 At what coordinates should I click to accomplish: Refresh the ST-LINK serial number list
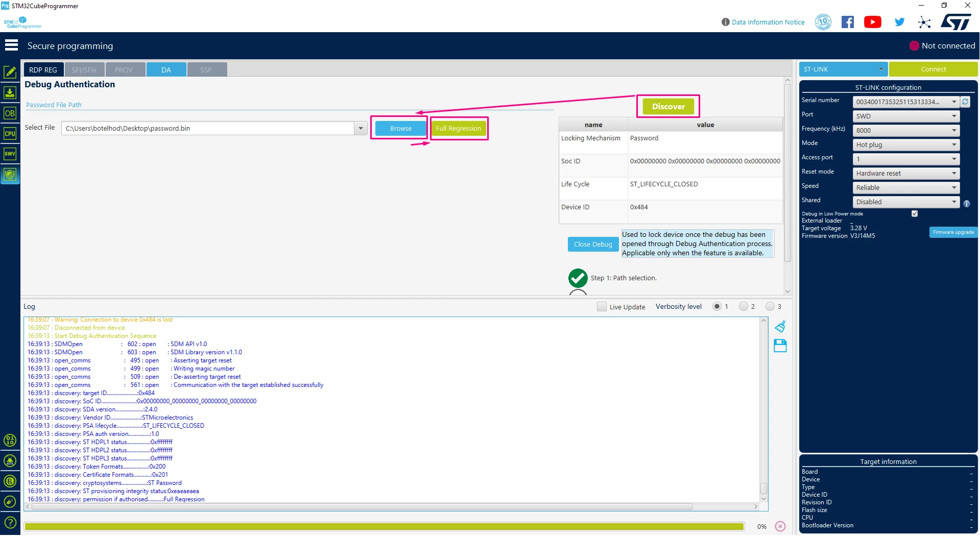point(965,102)
